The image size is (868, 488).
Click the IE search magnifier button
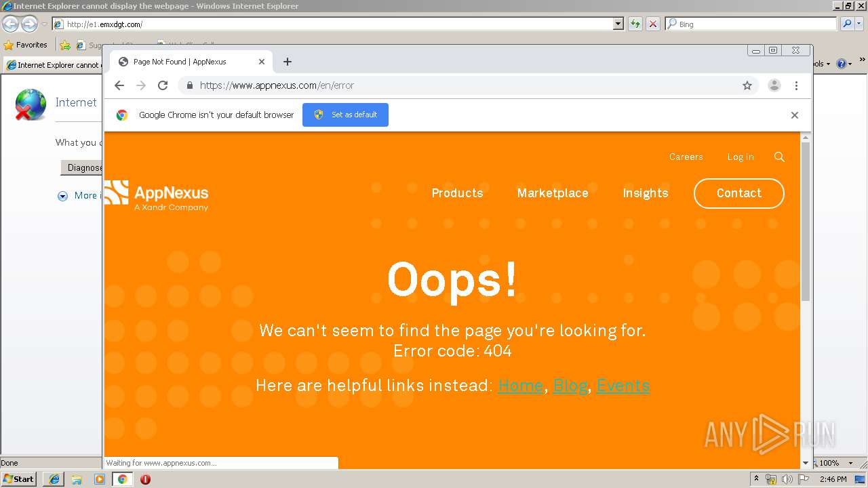[847, 24]
